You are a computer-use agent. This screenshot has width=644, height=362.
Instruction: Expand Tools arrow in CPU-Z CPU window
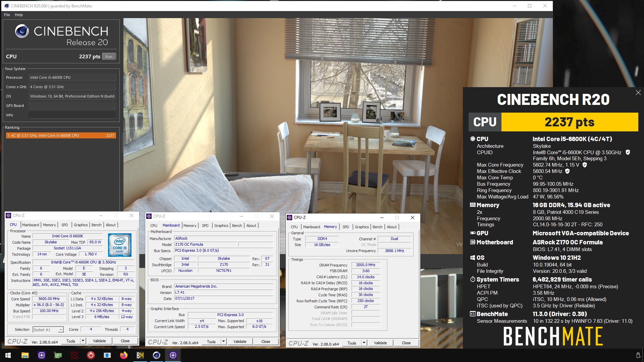(83, 341)
